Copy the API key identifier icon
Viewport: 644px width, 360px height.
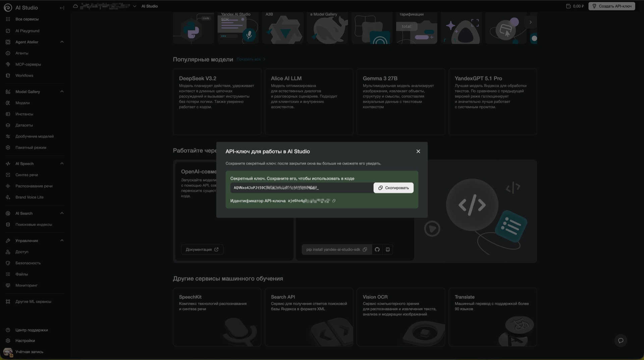[x=334, y=201]
